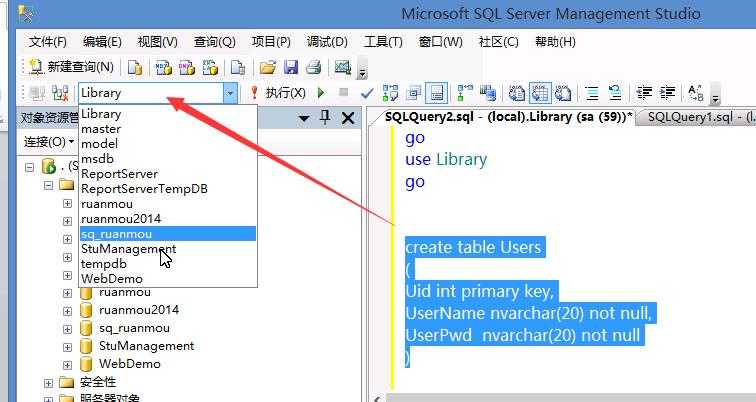This screenshot has height=402, width=756.
Task: Open the 查询(Q) menu
Action: [215, 42]
